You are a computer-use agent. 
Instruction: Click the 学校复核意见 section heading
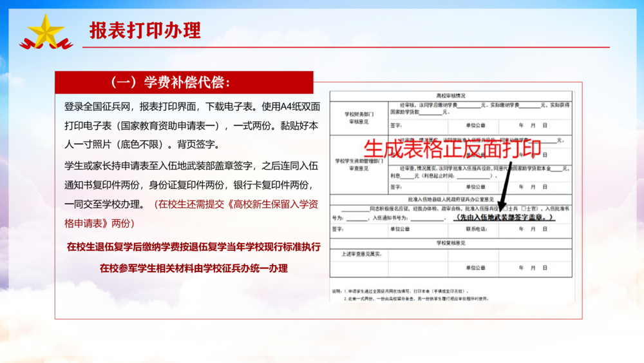pos(450,243)
